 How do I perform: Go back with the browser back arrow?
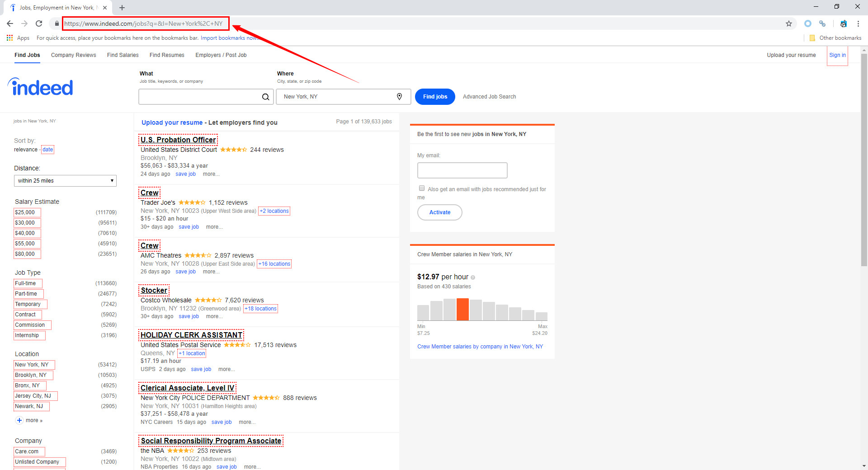(10, 23)
